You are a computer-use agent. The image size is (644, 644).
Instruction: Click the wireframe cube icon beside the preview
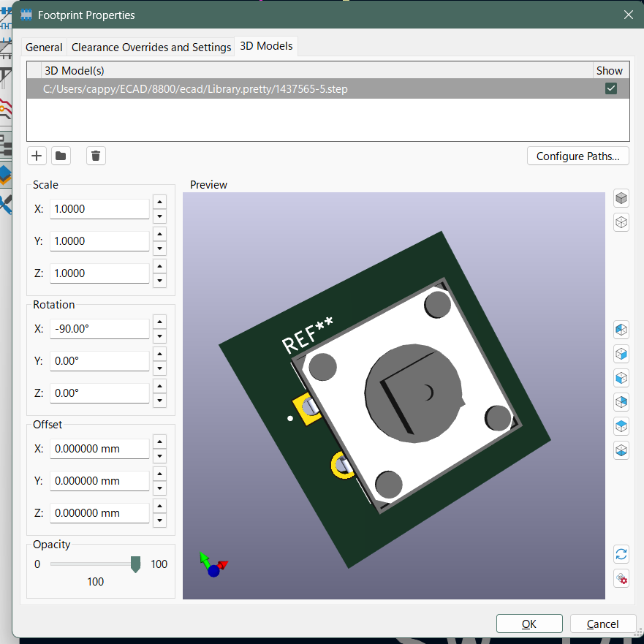coord(621,222)
